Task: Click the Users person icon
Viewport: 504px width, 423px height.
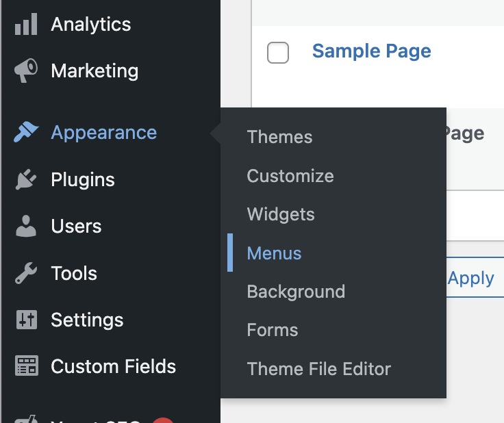Action: point(26,227)
